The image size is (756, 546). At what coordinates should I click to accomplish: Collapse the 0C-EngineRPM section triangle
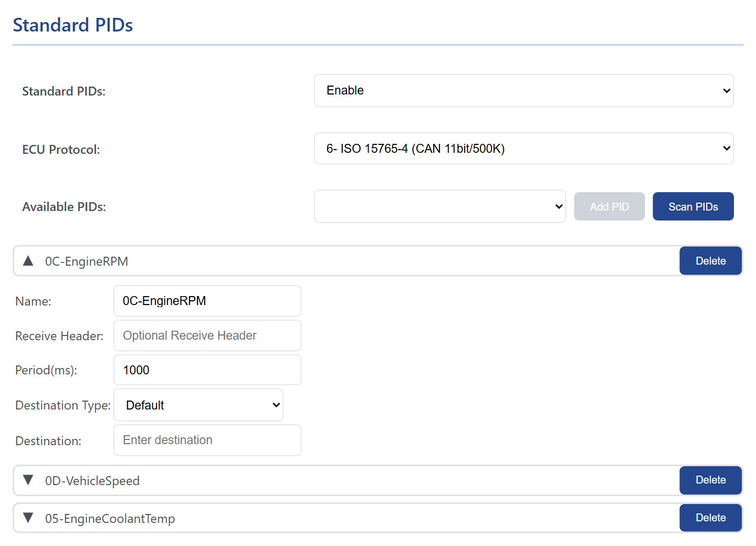tap(28, 261)
